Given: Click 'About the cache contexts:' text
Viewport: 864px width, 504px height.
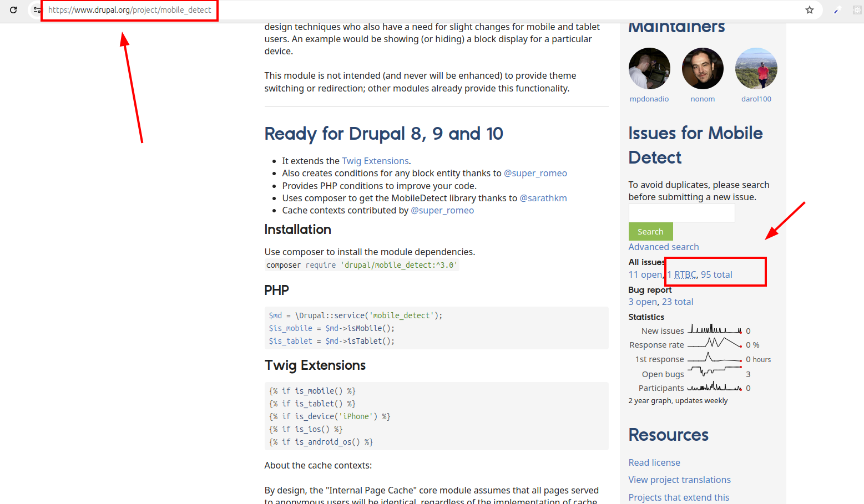Looking at the screenshot, I should click(319, 466).
